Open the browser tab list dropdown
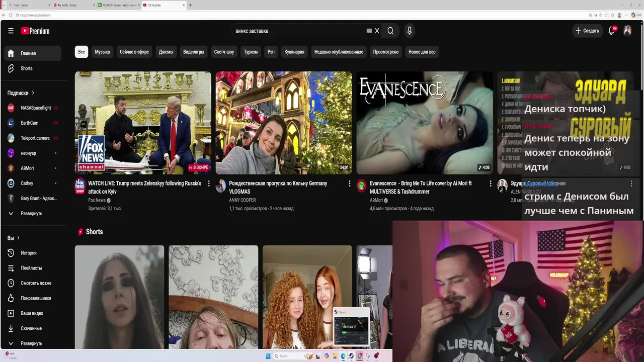Screen dimensions: 644x362 pyautogui.click(x=3, y=5)
